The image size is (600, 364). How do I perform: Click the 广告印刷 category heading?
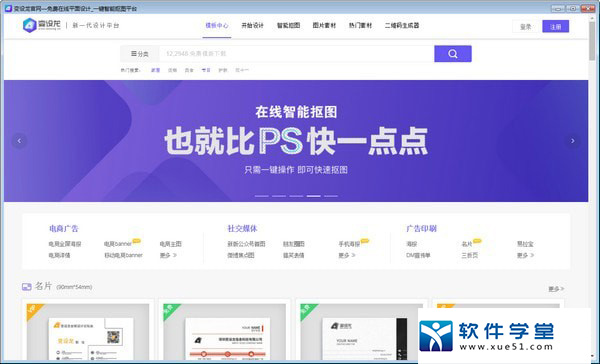421,229
